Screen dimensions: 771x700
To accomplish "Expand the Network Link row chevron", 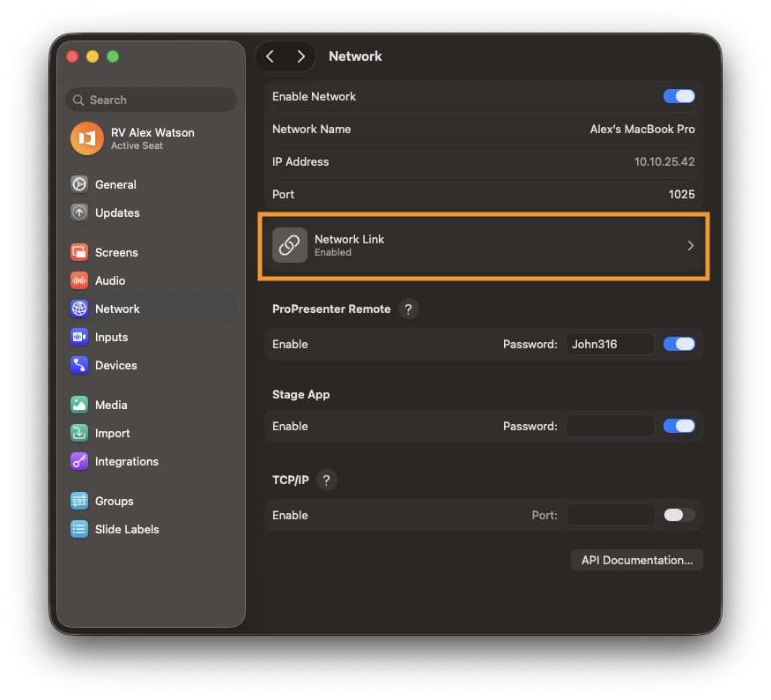I will click(x=690, y=246).
